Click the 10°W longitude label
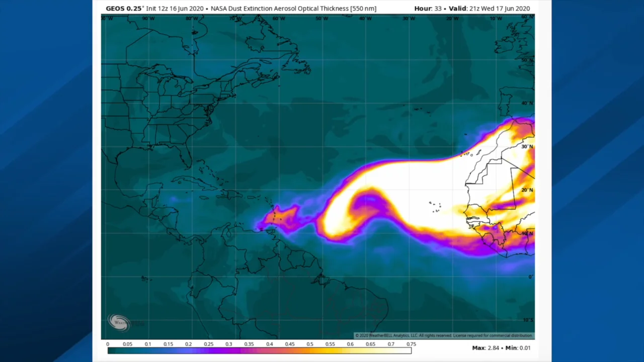Image resolution: width=644 pixels, height=362 pixels. pyautogui.click(x=496, y=19)
